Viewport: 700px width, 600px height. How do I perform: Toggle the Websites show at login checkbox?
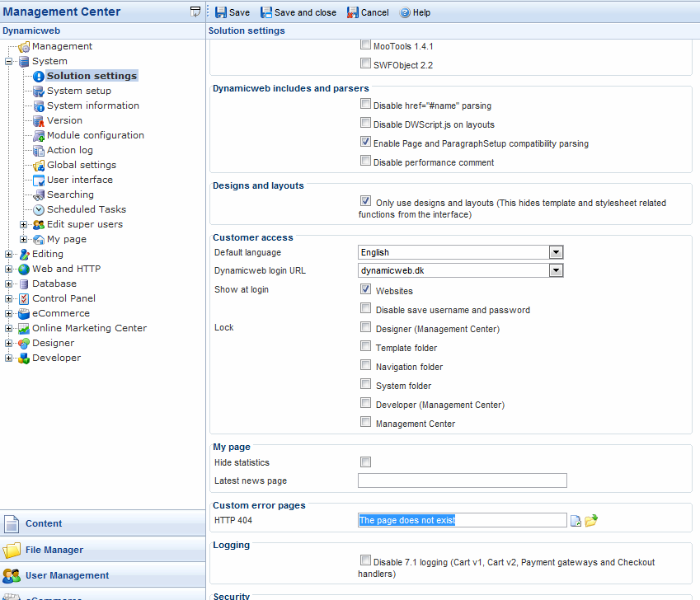coord(365,289)
